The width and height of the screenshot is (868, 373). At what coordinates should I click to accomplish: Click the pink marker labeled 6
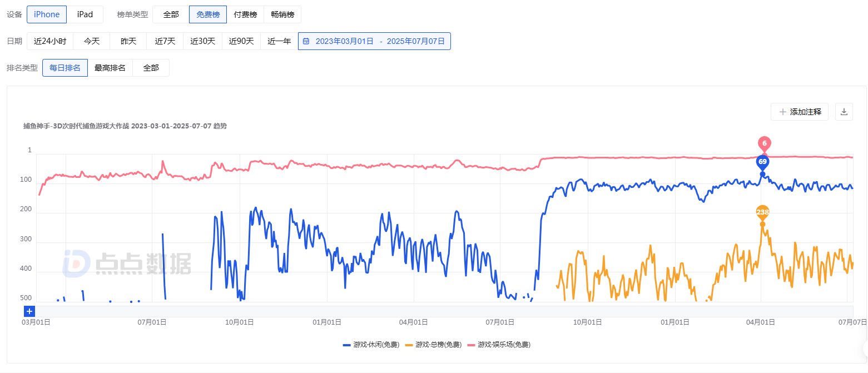coord(765,143)
